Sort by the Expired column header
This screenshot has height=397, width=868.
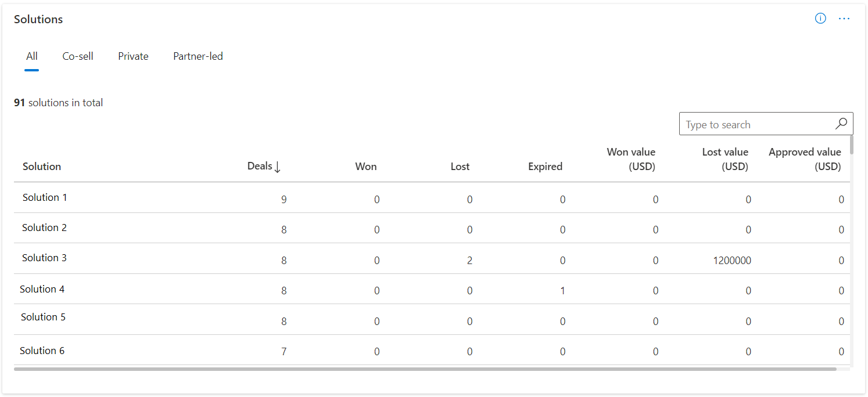545,167
